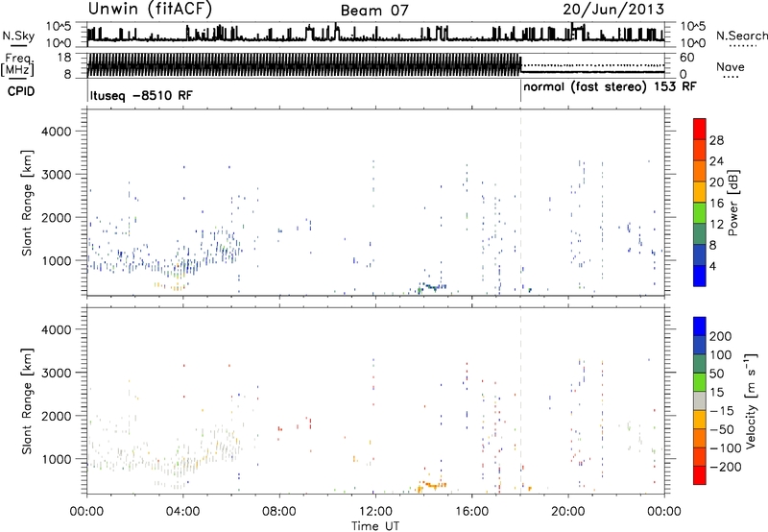This screenshot has height=532, width=768.
Task: Click the 'Unwin (fitACF)' title text
Action: 150,9
